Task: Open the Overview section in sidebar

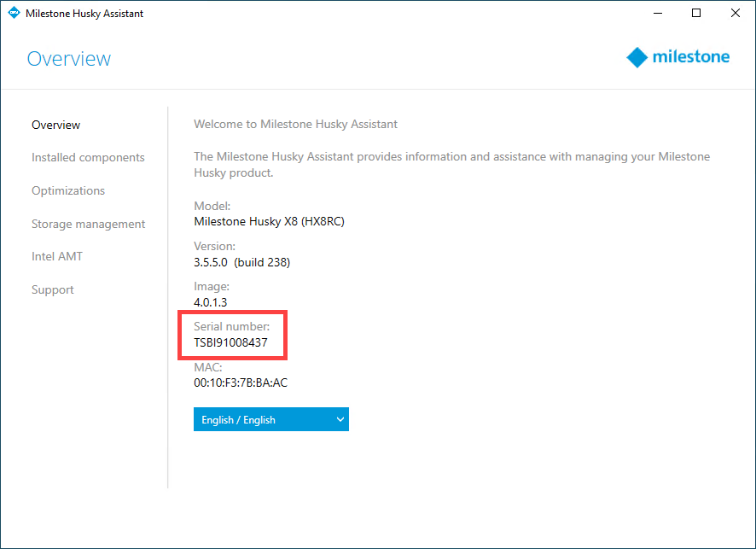Action: click(x=56, y=125)
